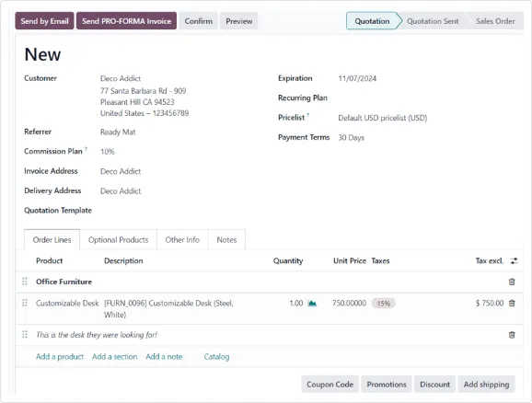Click the Taxes column header
The image size is (532, 403).
tap(380, 261)
